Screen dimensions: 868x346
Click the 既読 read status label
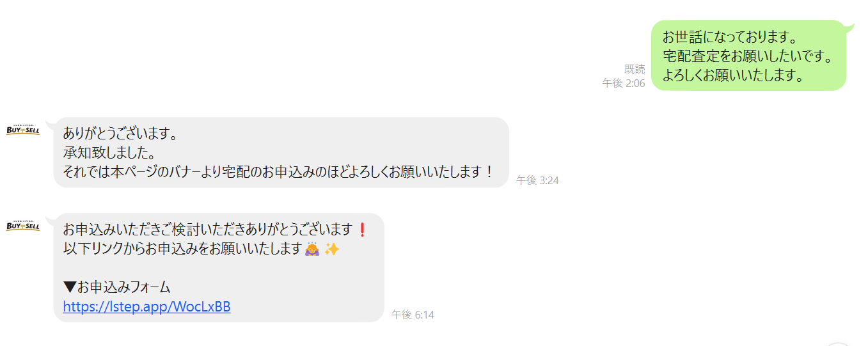635,69
